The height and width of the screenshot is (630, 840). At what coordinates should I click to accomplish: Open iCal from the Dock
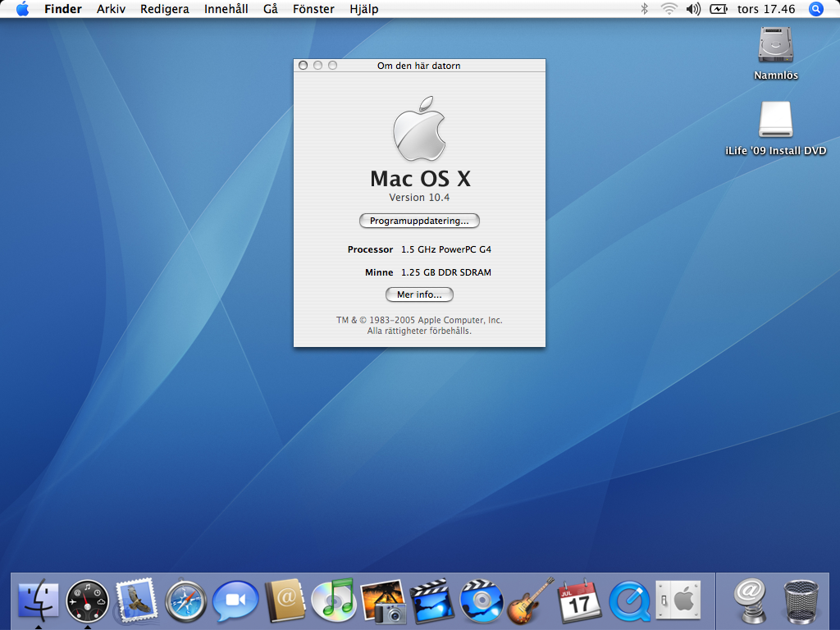pyautogui.click(x=579, y=601)
